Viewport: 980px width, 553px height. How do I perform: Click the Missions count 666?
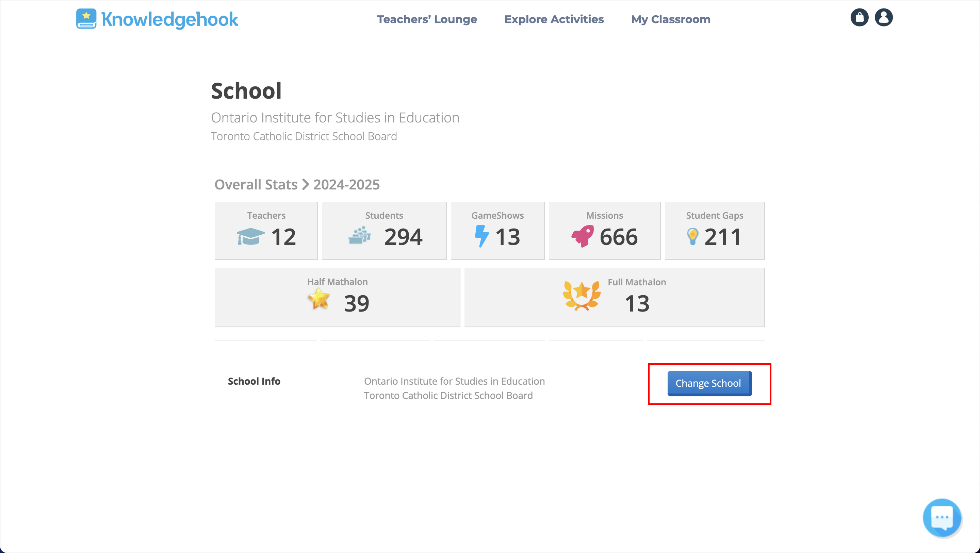coord(619,237)
